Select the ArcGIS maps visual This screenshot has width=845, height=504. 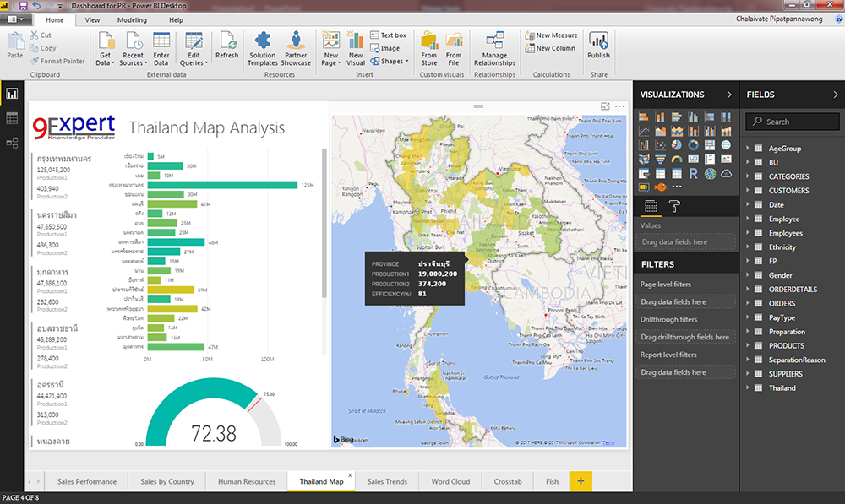click(x=710, y=173)
